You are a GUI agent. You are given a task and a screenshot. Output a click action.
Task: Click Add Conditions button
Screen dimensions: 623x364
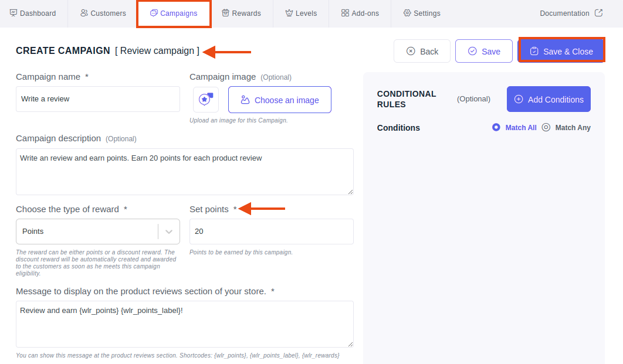pyautogui.click(x=548, y=99)
